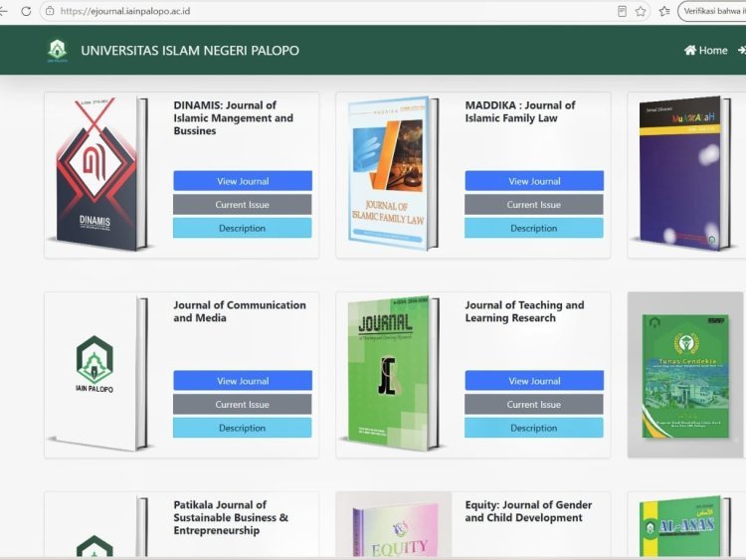Open the reader view icon
This screenshot has width=746, height=560.
(622, 11)
